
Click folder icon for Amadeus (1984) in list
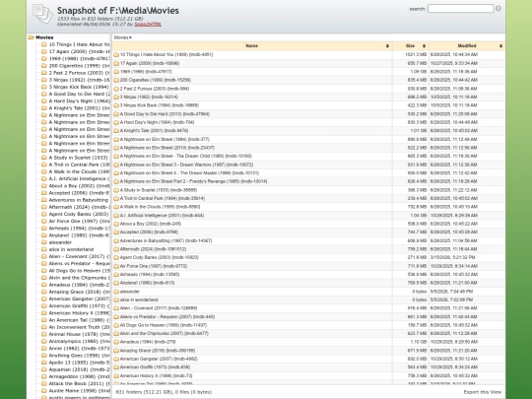(116, 342)
